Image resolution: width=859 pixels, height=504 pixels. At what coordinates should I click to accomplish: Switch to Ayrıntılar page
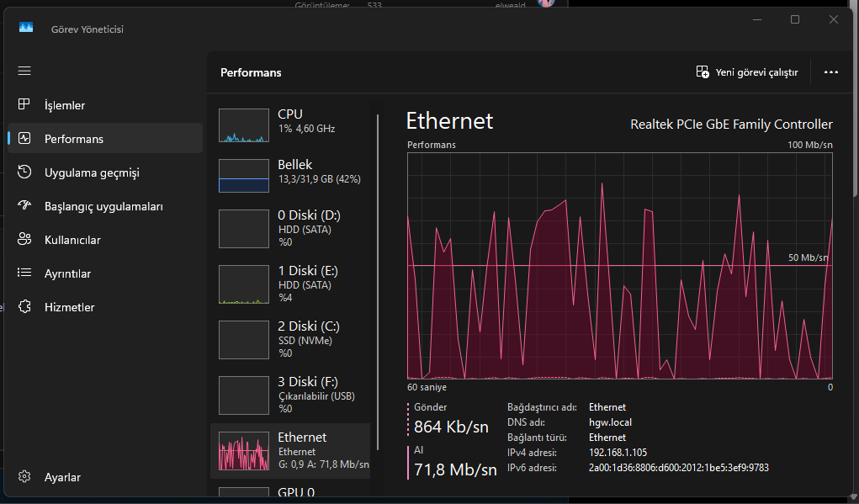105,273
